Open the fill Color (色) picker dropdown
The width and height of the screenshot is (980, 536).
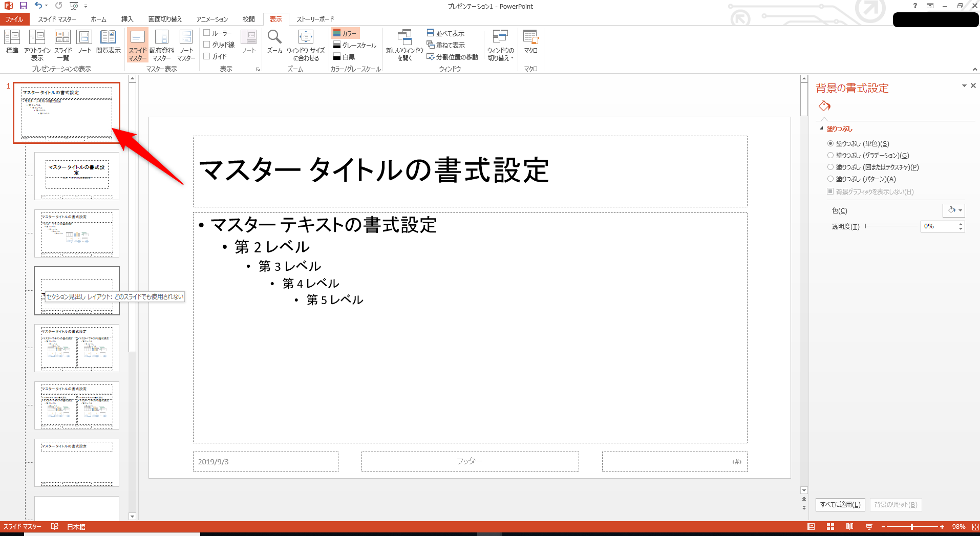pyautogui.click(x=954, y=210)
